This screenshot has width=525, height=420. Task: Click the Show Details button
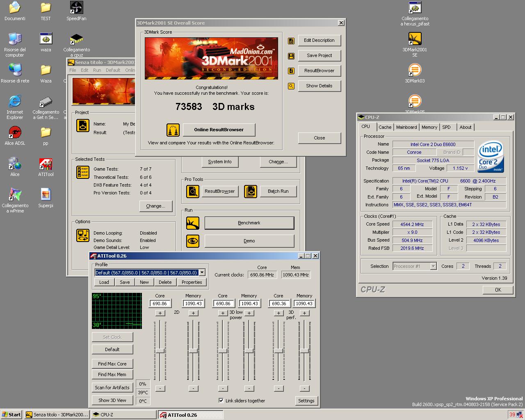click(319, 86)
